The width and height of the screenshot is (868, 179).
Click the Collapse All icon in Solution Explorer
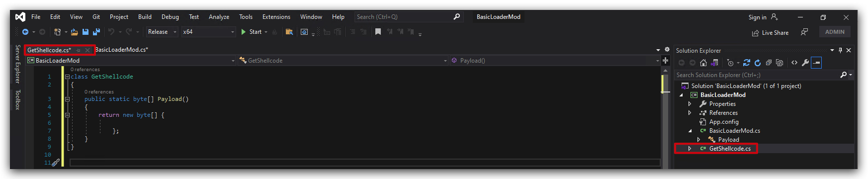point(769,63)
